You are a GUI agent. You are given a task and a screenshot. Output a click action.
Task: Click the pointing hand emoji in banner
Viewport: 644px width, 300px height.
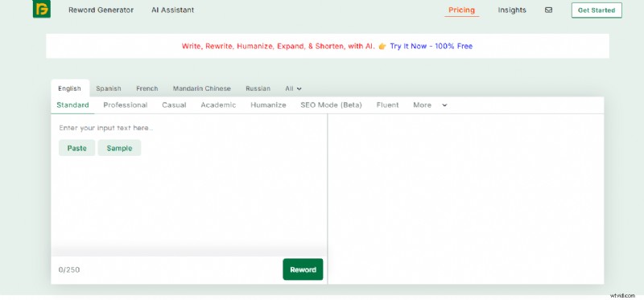[382, 46]
